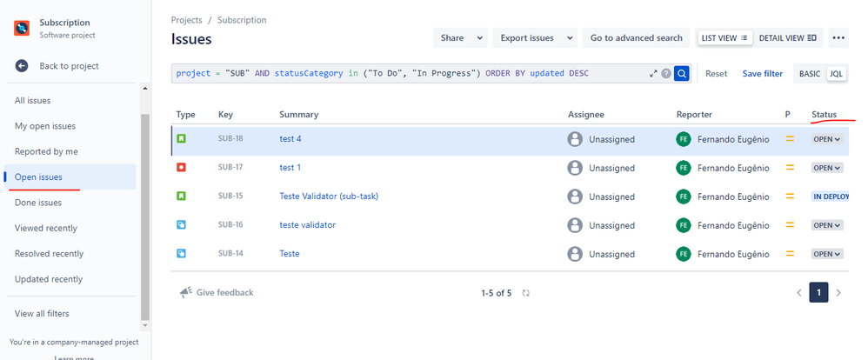The image size is (868, 360).
Task: Select page 1 in the pagination
Action: coord(818,292)
